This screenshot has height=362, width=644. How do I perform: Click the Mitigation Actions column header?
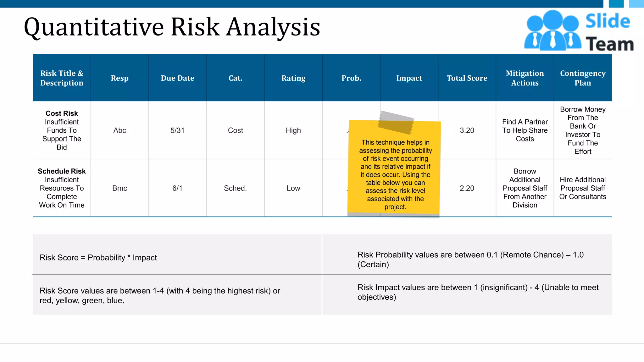click(x=525, y=78)
